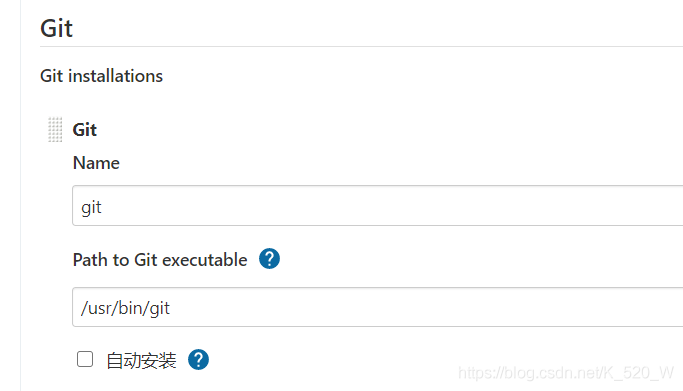Grab the dotted drag handle beside Git
Screen dimensions: 683x391
pyautogui.click(x=55, y=129)
